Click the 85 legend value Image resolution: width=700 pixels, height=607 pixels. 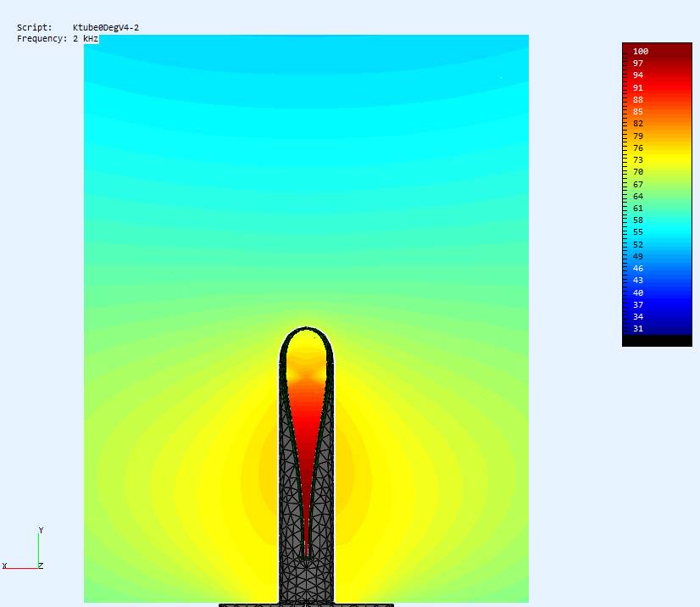click(638, 112)
